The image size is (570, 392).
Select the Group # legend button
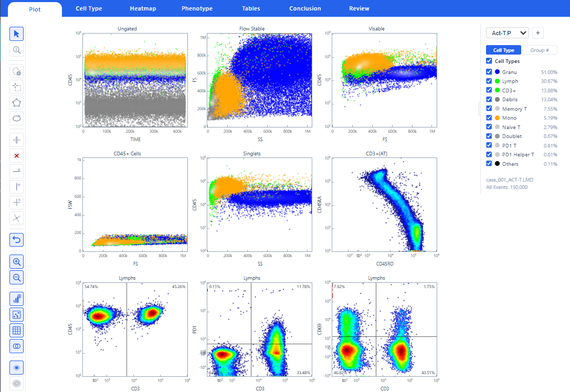[x=540, y=50]
